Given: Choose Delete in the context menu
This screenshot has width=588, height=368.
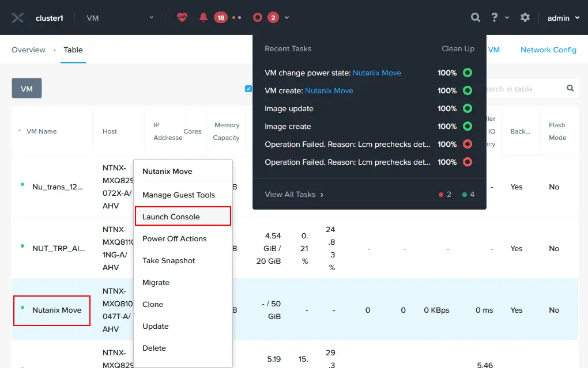Looking at the screenshot, I should point(154,348).
